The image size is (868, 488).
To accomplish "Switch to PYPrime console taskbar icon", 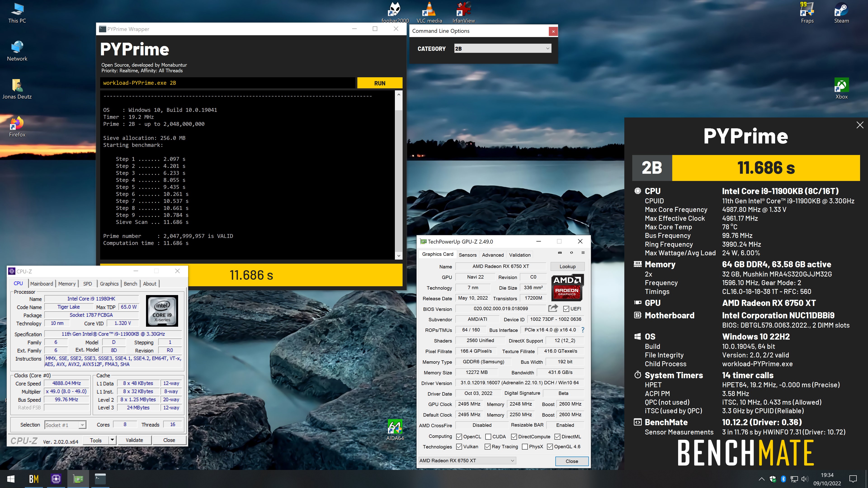I will (x=100, y=479).
